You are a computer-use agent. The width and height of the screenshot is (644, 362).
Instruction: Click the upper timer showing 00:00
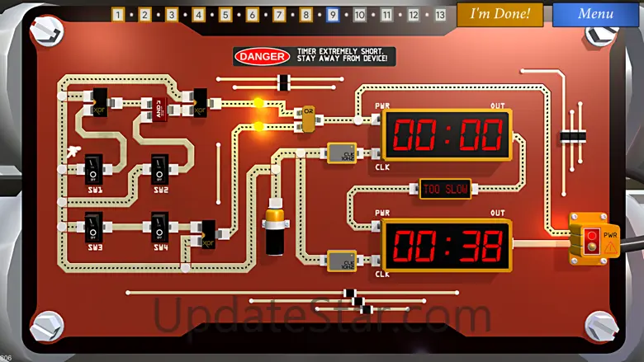[x=447, y=134]
